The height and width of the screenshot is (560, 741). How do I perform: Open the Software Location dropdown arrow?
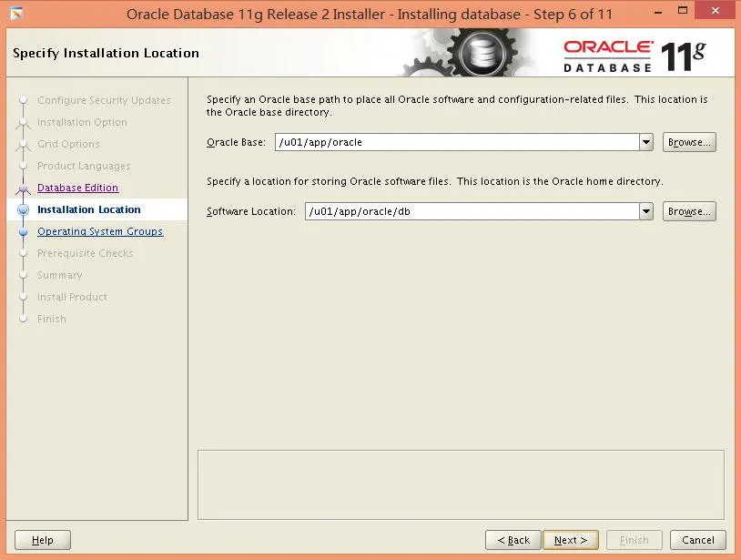(646, 211)
